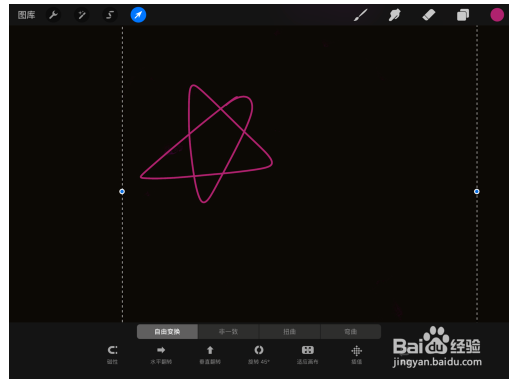This screenshot has width=517, height=390.
Task: Switch to the 自由变换 Freeform tab
Action: tap(167, 332)
